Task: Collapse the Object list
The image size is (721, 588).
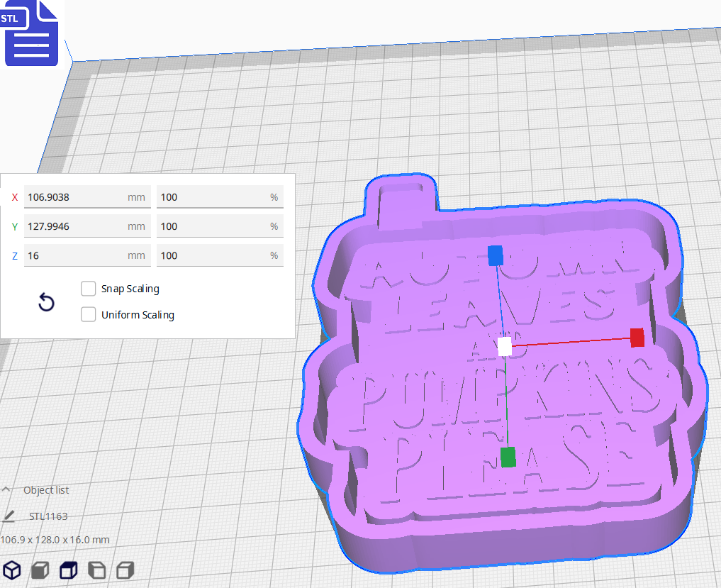Action: [x=6, y=489]
